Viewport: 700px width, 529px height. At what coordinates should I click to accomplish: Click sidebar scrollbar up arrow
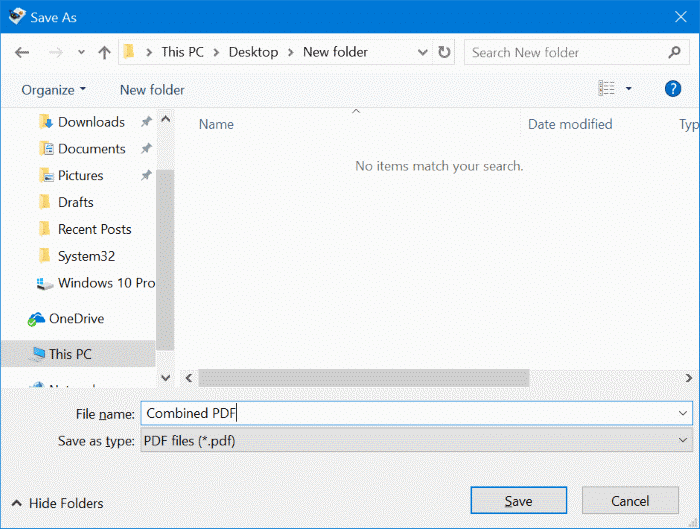(x=166, y=119)
